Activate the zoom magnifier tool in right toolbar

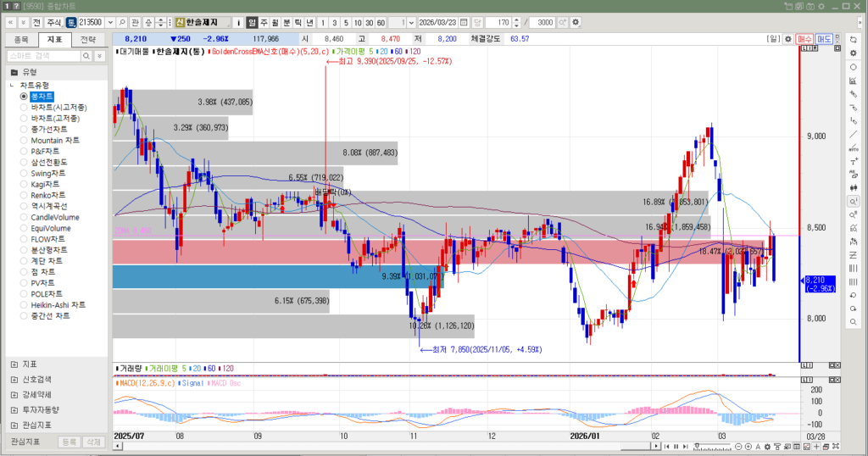(853, 202)
